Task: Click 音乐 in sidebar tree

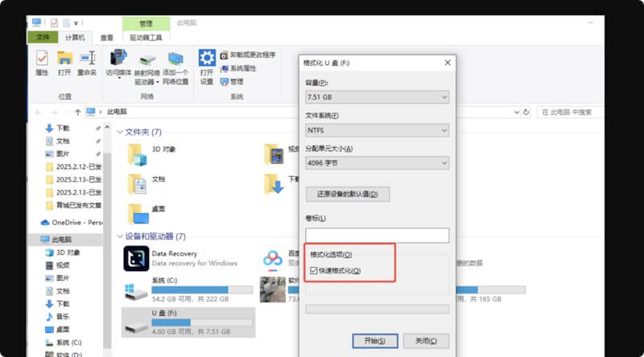Action: point(57,316)
